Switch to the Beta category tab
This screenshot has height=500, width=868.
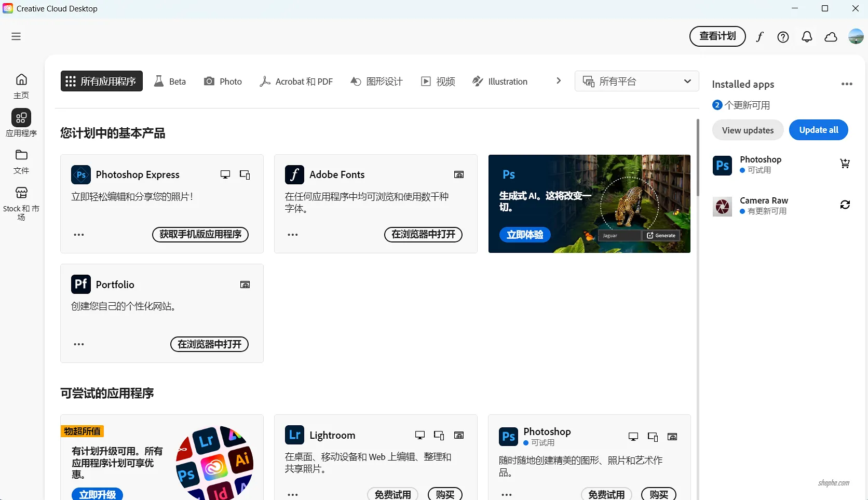(x=170, y=82)
